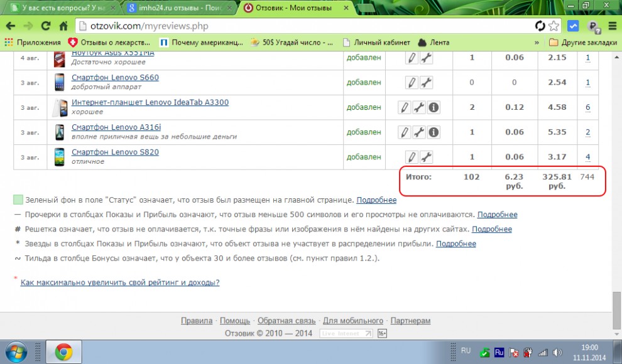Click the Lenovo S820 phone thumbnail
Screen dimensions: 622x364
point(60,158)
